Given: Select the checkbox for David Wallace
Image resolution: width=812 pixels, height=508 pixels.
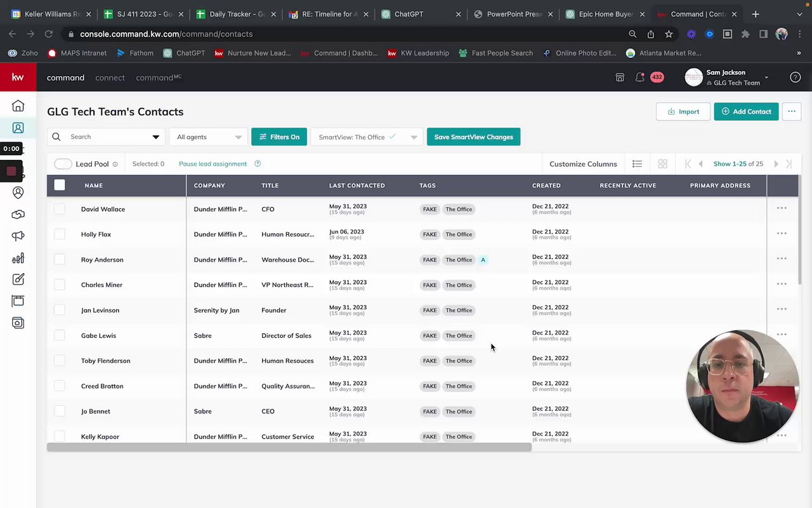Looking at the screenshot, I should tap(60, 209).
